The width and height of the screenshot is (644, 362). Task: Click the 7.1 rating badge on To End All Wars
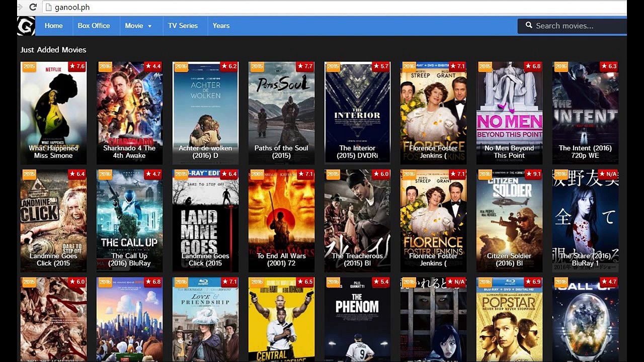305,174
